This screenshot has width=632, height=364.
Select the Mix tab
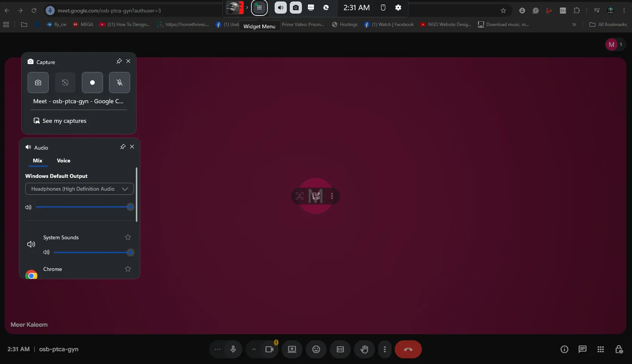point(37,161)
